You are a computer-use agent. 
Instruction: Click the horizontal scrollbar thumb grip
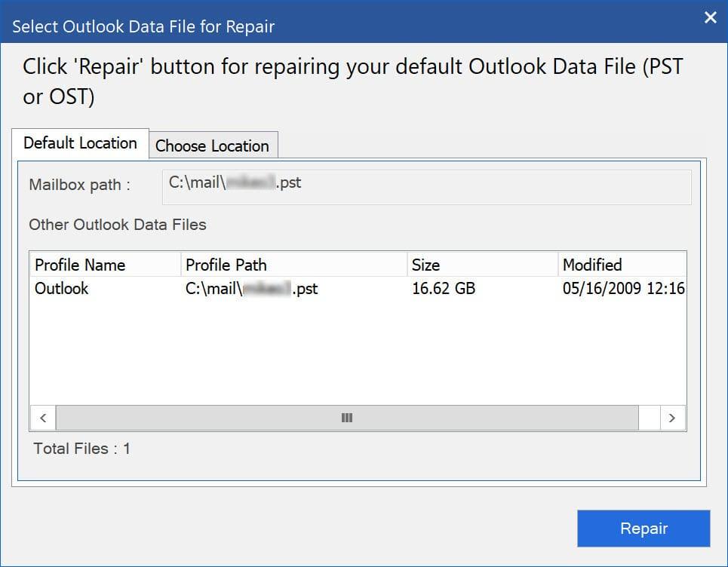pos(347,418)
